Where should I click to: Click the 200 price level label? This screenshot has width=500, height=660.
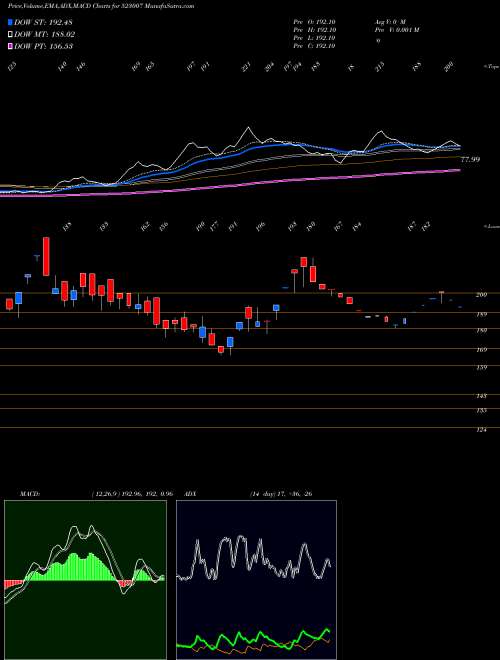point(482,295)
